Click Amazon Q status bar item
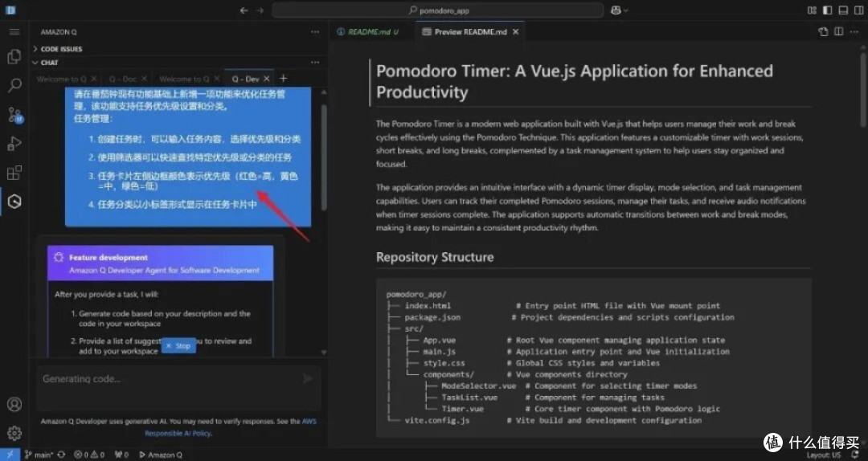The width and height of the screenshot is (868, 461). pos(160,455)
